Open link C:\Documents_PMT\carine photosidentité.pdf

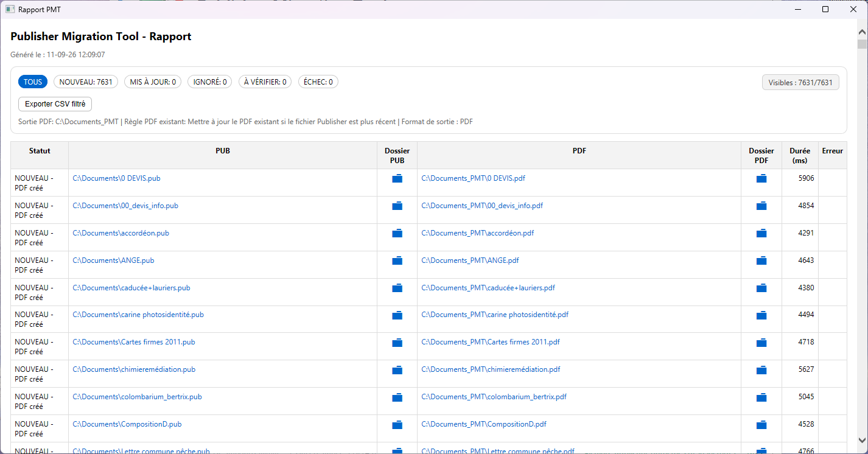(495, 315)
